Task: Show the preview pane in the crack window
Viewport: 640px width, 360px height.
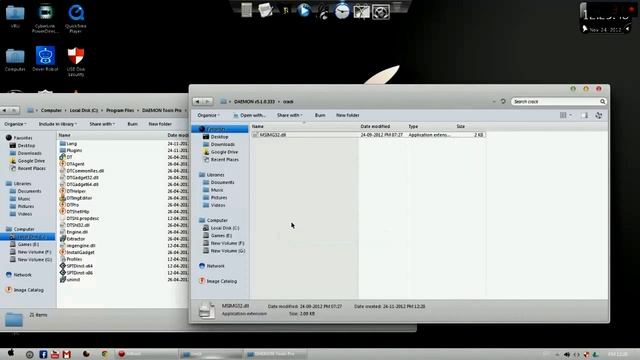Action: coord(584,116)
